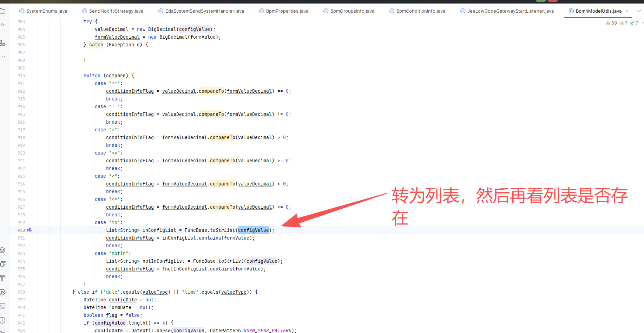
Task: Open the Terminal tool window icon
Action: point(2,306)
